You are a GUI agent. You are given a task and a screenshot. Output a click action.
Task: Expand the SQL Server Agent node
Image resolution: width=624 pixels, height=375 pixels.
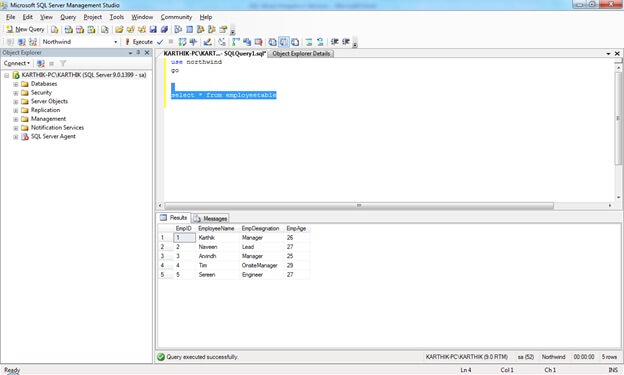coord(16,137)
